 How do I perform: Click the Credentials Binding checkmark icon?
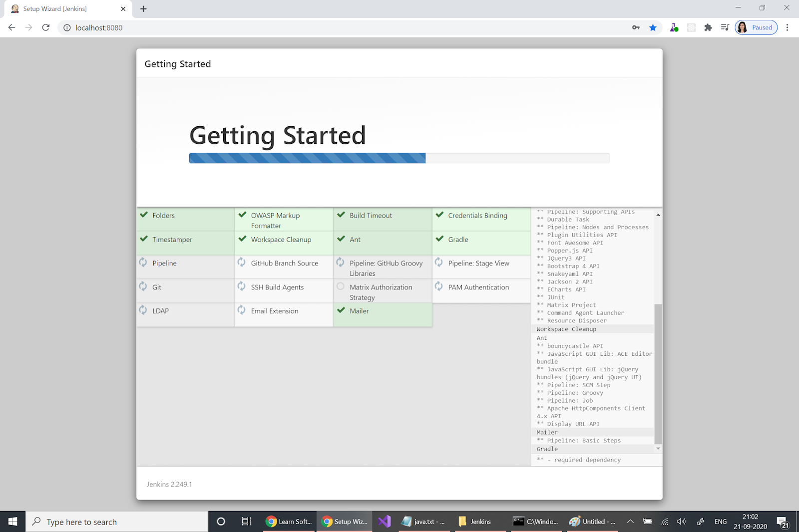coord(439,215)
